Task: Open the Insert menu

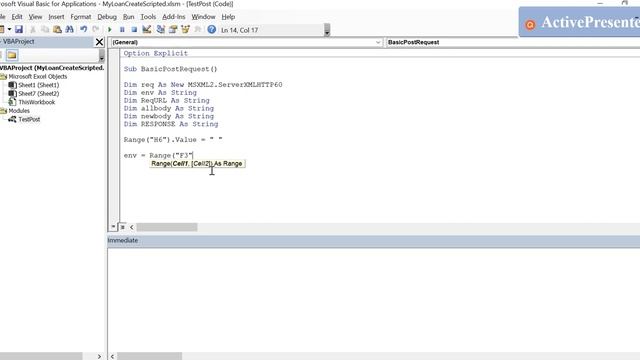Action: pos(56,17)
